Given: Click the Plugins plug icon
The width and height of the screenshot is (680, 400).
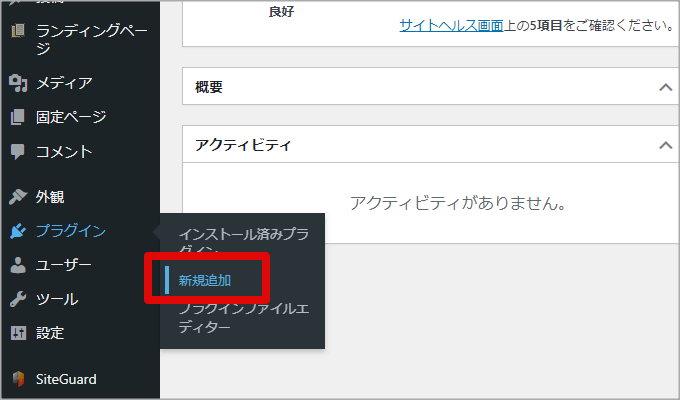Looking at the screenshot, I should (x=18, y=231).
